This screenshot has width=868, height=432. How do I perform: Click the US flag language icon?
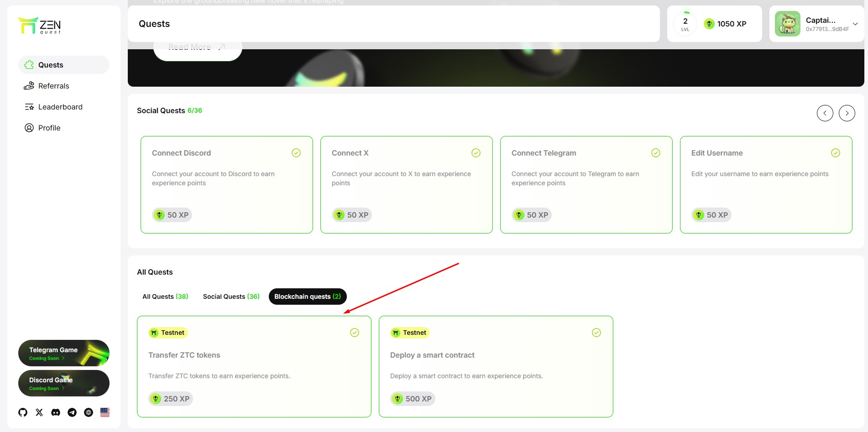(105, 412)
